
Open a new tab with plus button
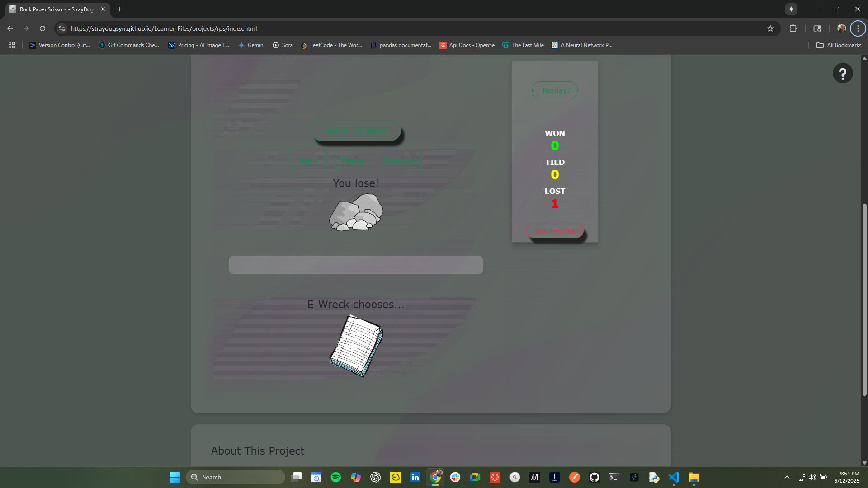pyautogui.click(x=119, y=9)
